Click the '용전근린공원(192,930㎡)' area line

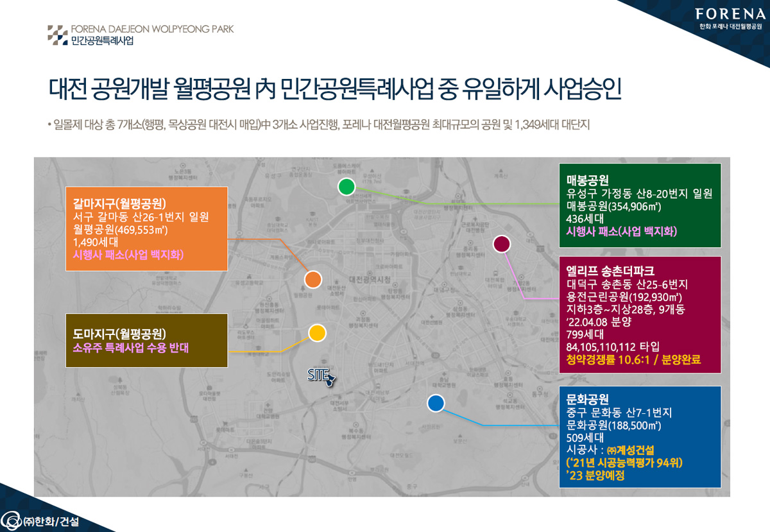pos(624,296)
